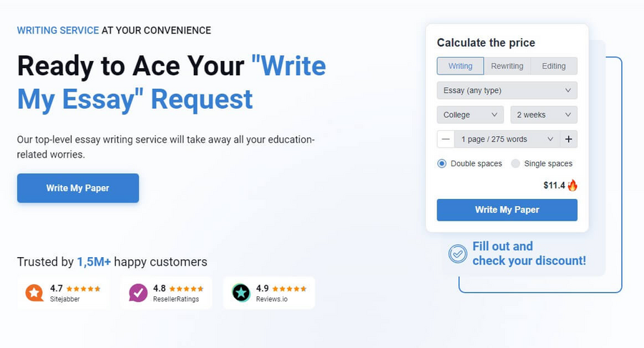Screen dimensions: 644x348
Task: Click the fire icon beside the price
Action: [572, 185]
